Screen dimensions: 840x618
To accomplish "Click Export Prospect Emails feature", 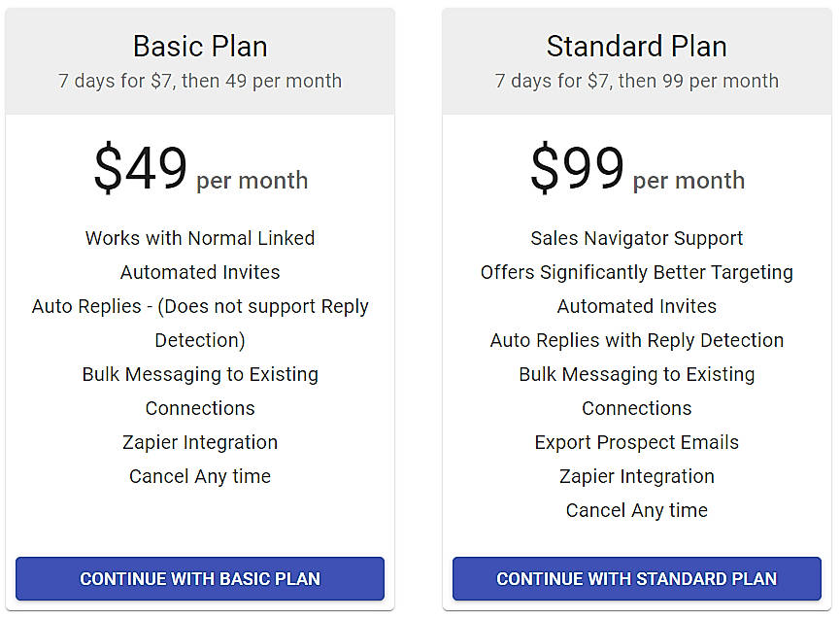I will pyautogui.click(x=636, y=442).
